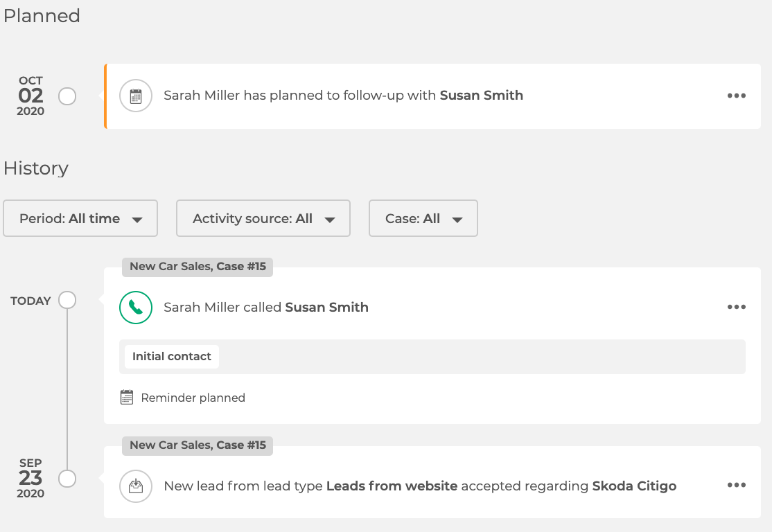
Task: Click Susan Smith name in call entry
Action: click(327, 307)
